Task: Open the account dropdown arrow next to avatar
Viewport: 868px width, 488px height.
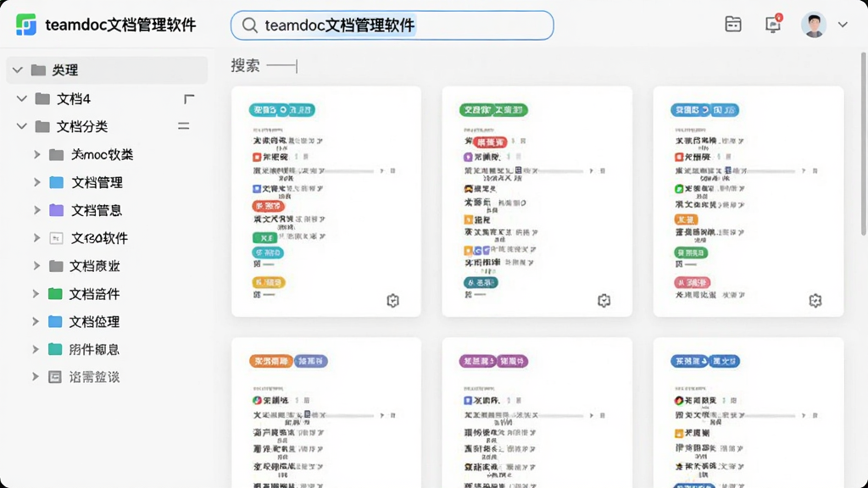Action: [x=843, y=25]
